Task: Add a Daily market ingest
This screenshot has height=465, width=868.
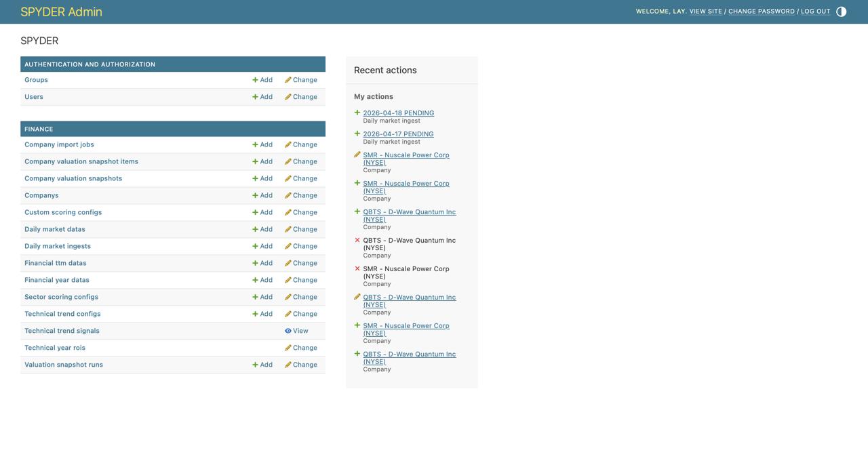Action: tap(262, 246)
